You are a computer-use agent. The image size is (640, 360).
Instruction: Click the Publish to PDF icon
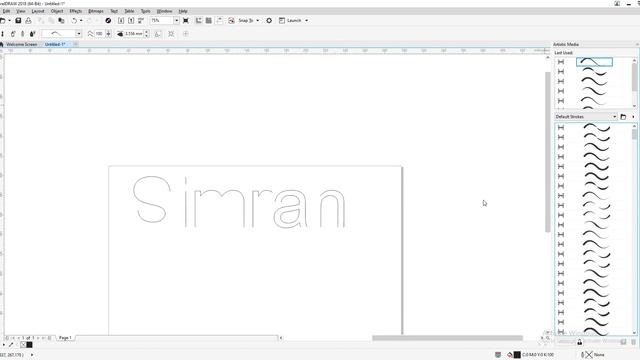pyautogui.click(x=141, y=20)
